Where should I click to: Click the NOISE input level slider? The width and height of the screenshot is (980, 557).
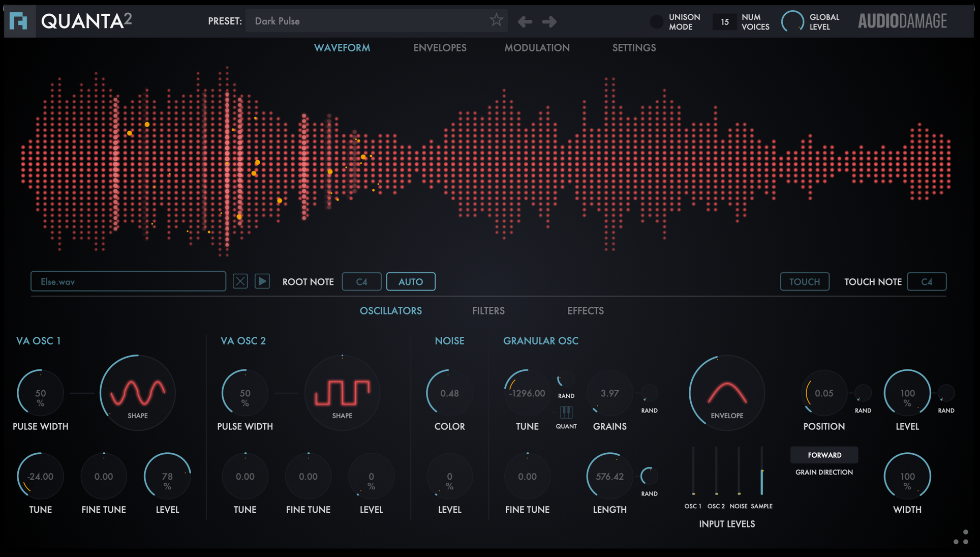click(x=739, y=471)
